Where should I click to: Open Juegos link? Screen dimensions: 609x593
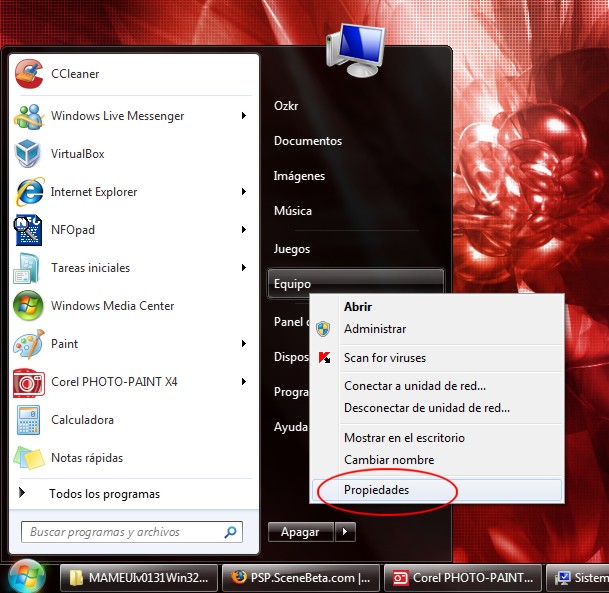coord(292,249)
